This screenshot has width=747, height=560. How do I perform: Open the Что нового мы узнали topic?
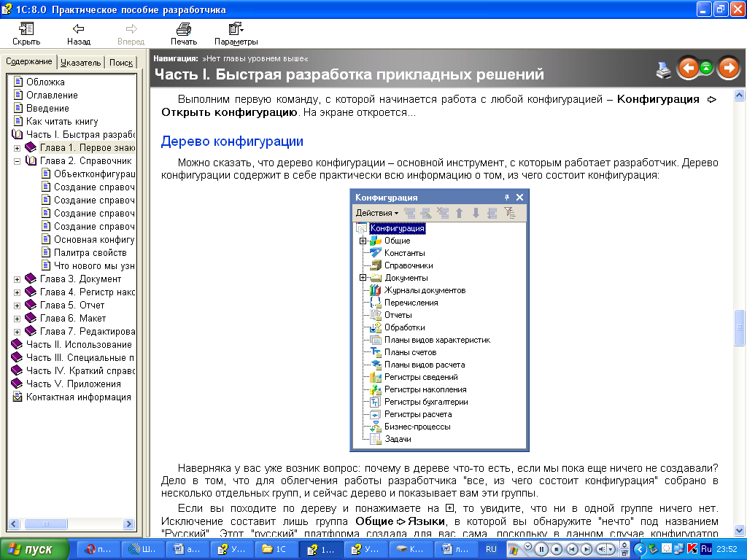(x=94, y=265)
